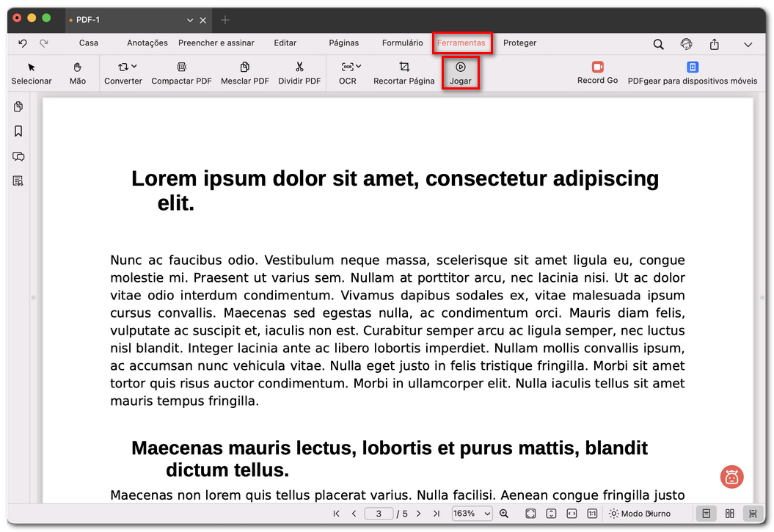Select the Dividir PDF tool
Image resolution: width=774 pixels, height=532 pixels.
pos(299,73)
